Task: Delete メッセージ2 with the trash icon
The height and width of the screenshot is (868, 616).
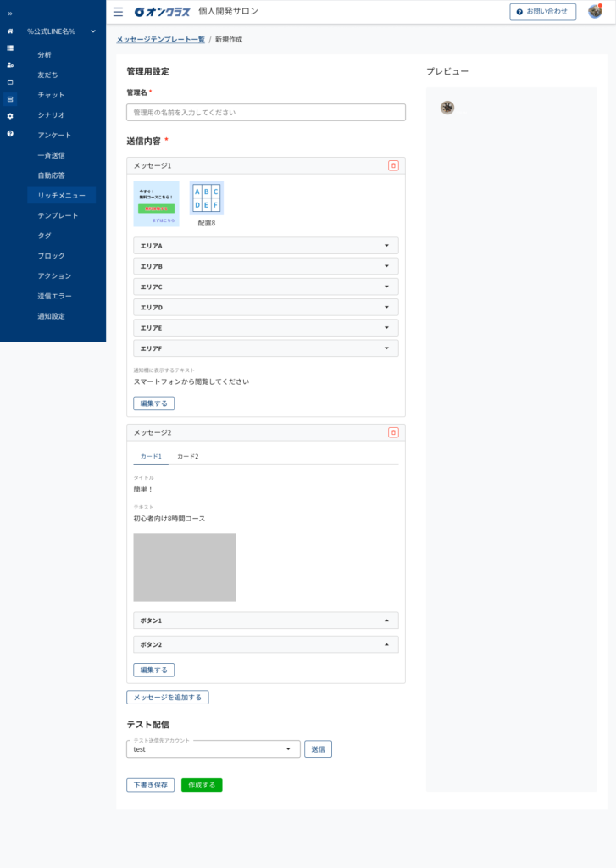Action: pos(393,432)
